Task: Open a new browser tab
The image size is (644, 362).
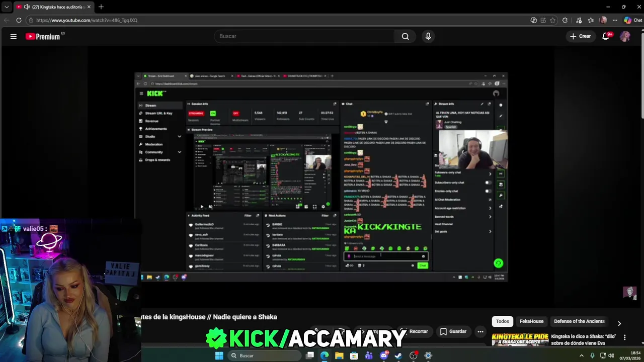Action: tap(101, 7)
